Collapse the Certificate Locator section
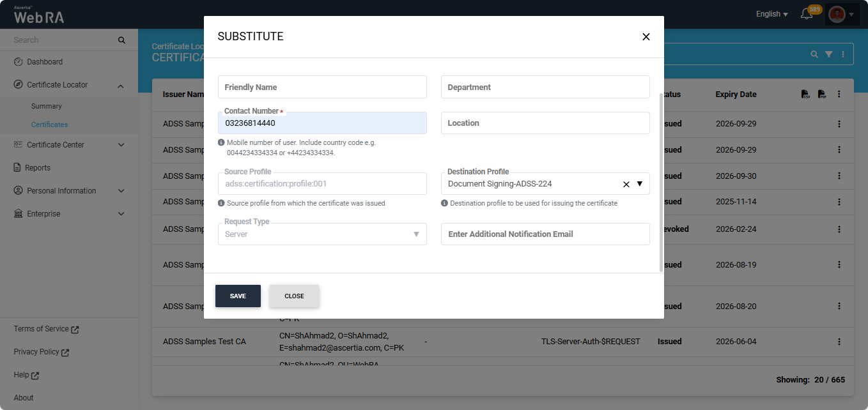This screenshot has width=868, height=410. pos(121,85)
